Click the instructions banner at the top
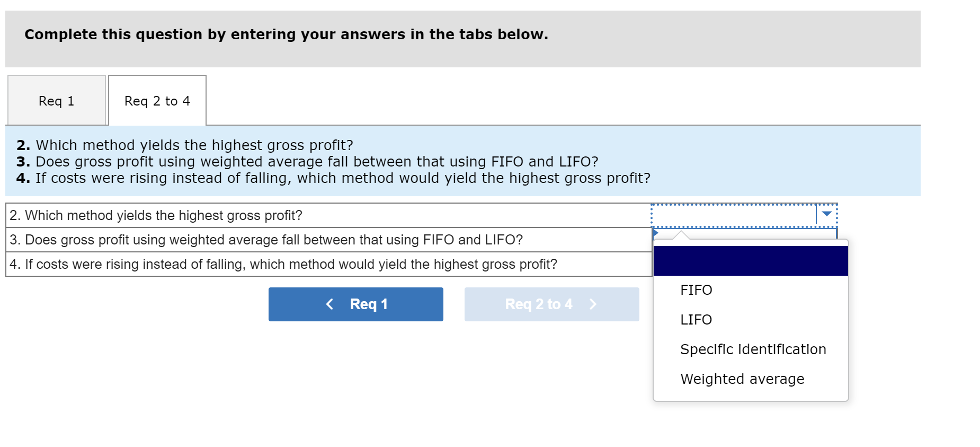The image size is (980, 447). point(286,34)
